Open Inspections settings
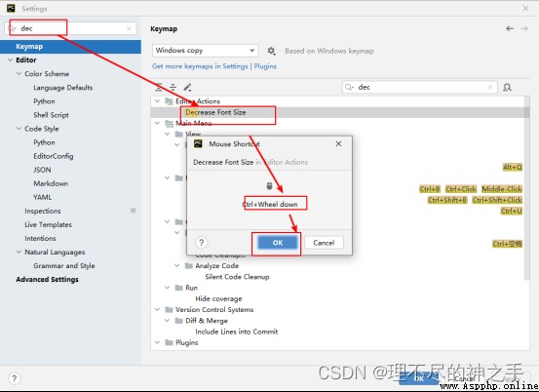This screenshot has width=539, height=392. point(43,211)
